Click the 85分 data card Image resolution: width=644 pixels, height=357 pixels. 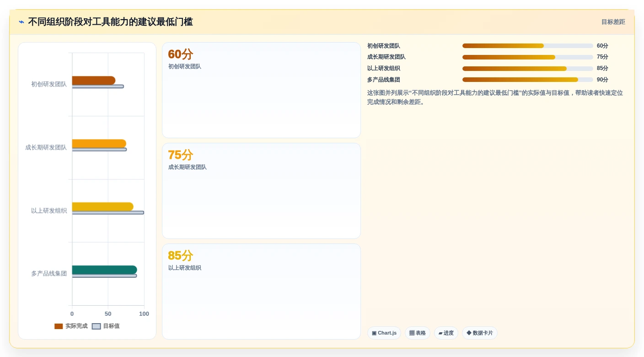point(261,292)
